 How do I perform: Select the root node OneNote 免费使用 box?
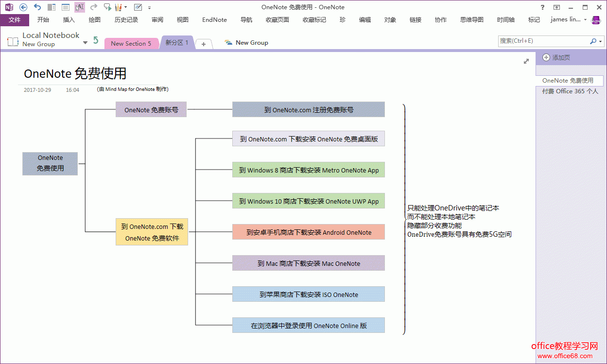pyautogui.click(x=50, y=163)
